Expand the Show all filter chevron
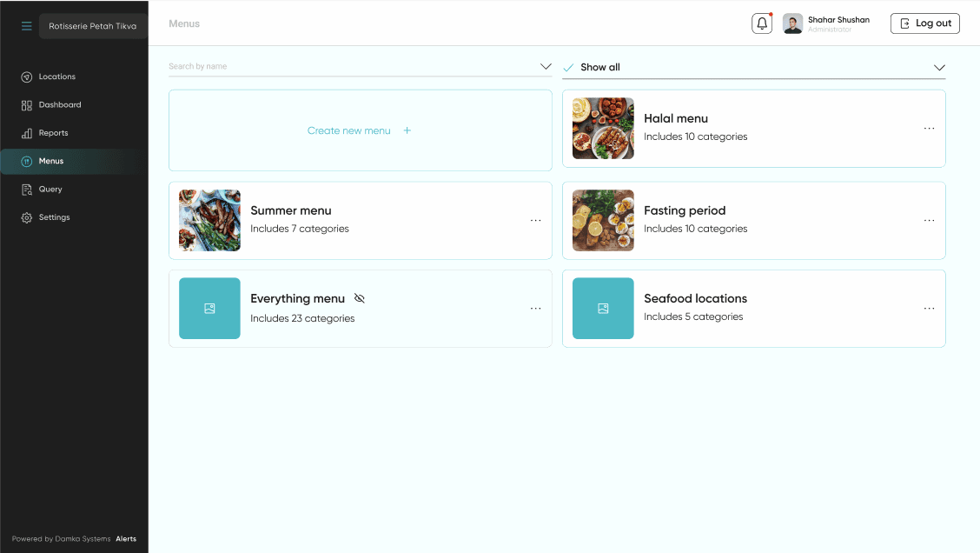The width and height of the screenshot is (980, 553). 939,68
